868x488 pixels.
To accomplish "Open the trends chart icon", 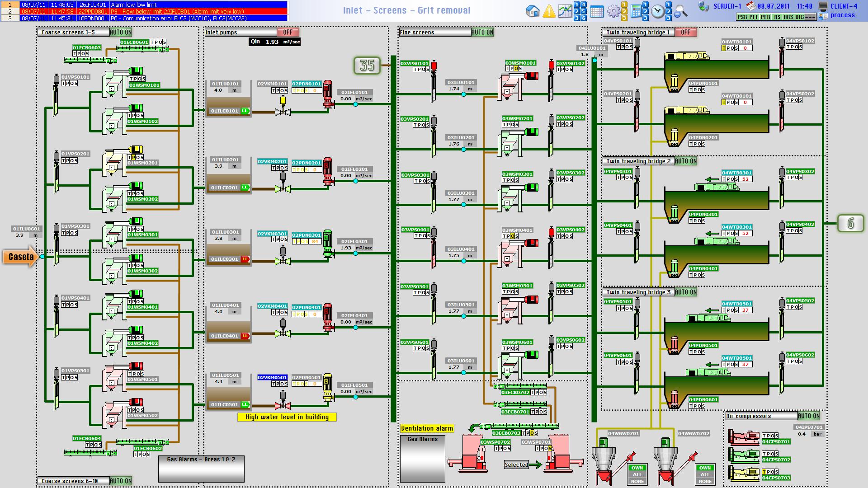I will [x=565, y=11].
